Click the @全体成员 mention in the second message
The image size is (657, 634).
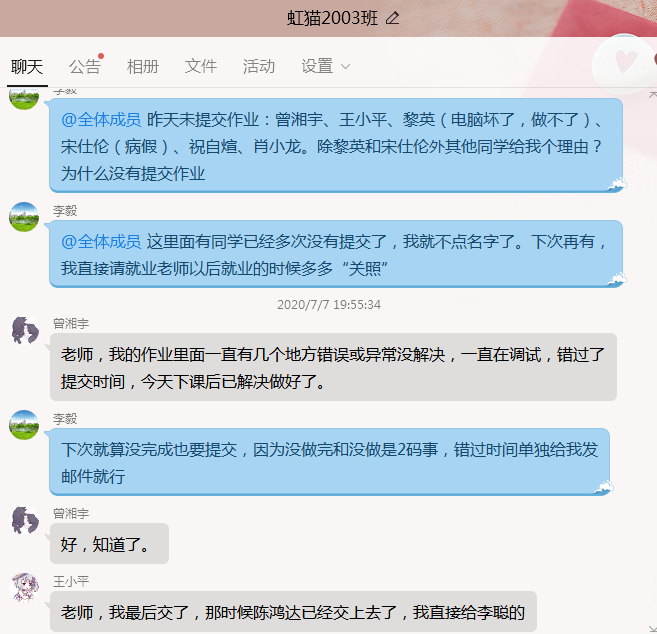(x=101, y=242)
